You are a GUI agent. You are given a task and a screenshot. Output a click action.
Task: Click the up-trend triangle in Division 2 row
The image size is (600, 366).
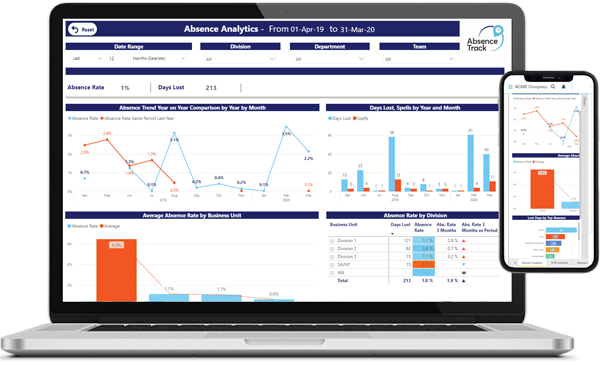[x=463, y=249]
